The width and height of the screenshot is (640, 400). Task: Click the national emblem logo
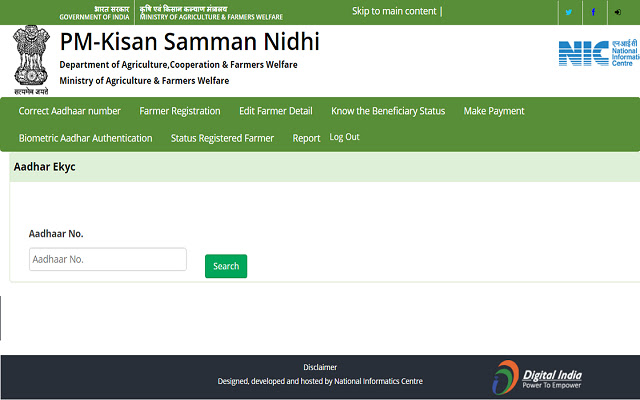pos(31,60)
